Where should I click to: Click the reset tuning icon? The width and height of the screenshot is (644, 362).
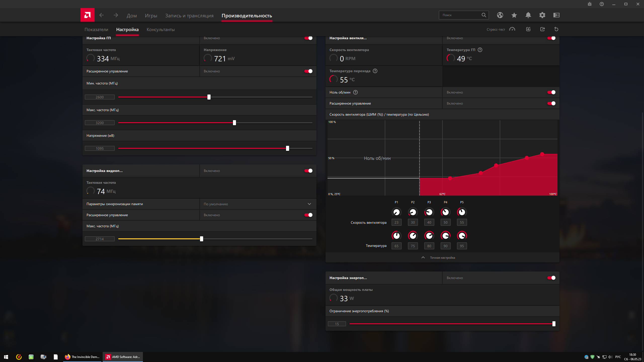[556, 29]
